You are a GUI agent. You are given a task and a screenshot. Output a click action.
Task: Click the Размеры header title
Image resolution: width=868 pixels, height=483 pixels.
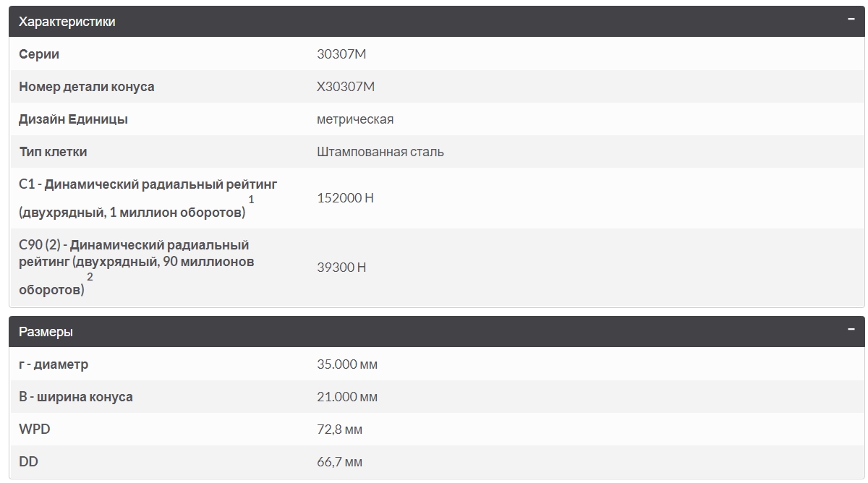pos(46,332)
